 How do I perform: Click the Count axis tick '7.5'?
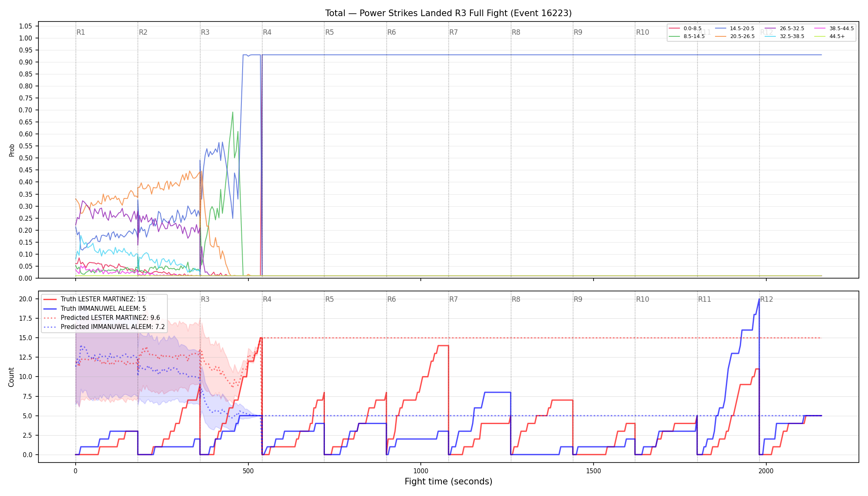[27, 396]
